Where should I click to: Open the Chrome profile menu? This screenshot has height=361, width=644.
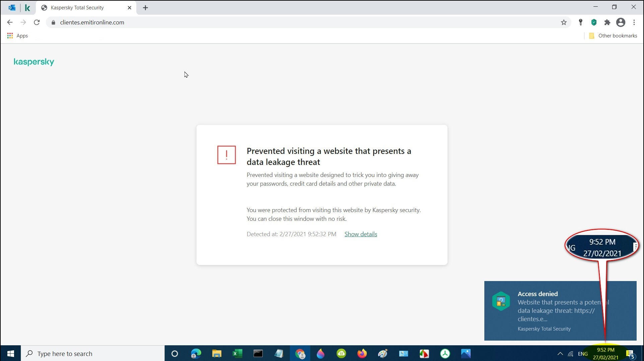click(621, 22)
